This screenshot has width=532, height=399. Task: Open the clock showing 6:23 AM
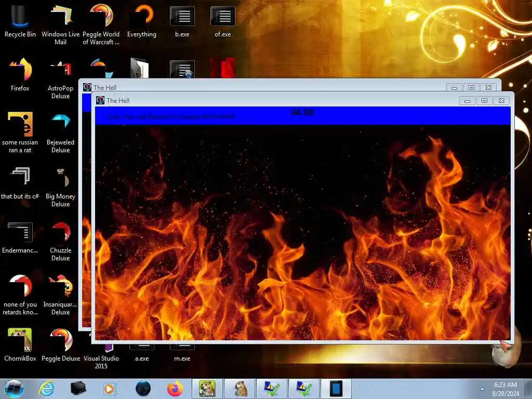coord(506,389)
